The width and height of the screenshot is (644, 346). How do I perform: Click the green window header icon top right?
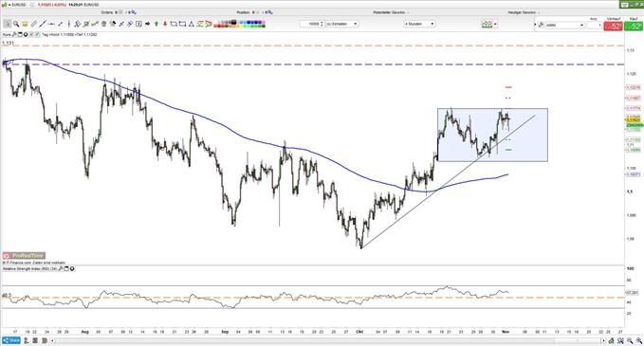coord(624,5)
